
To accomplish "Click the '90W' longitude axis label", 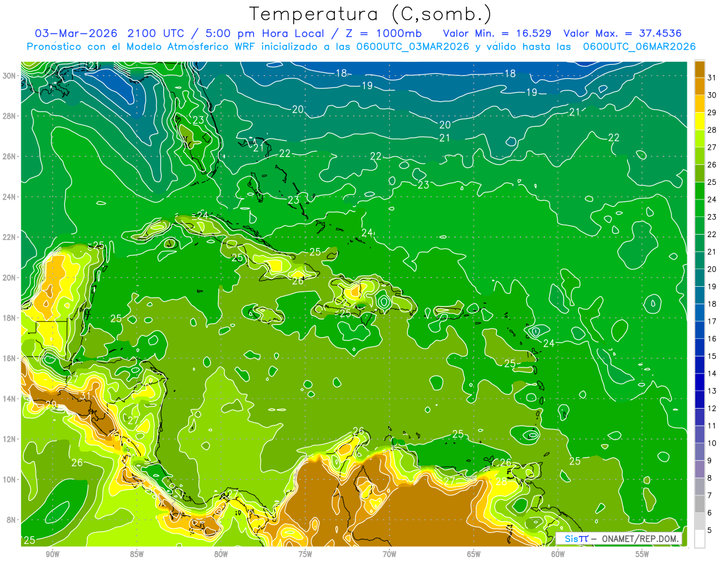I will coord(52,554).
